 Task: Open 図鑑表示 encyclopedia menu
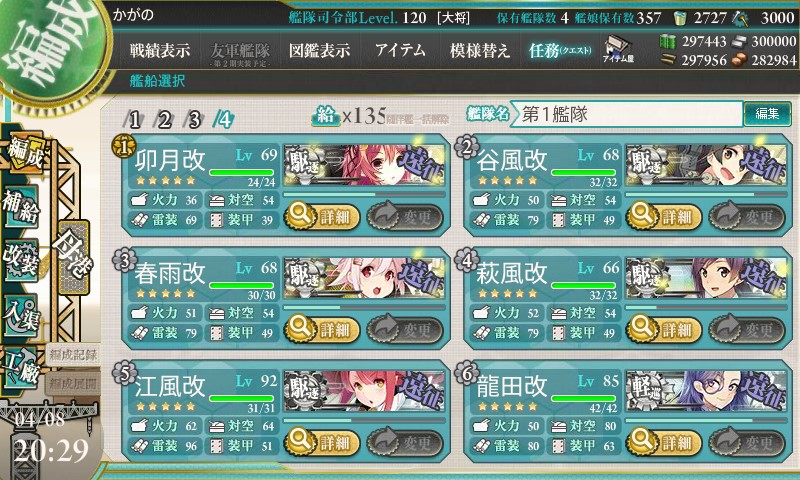[319, 50]
